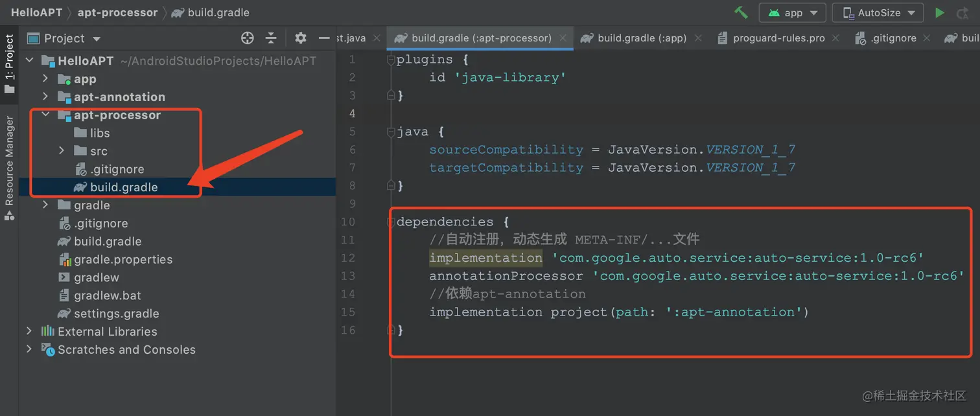The height and width of the screenshot is (416, 980).
Task: Toggle the 1: Project tool window
Action: [x=9, y=62]
